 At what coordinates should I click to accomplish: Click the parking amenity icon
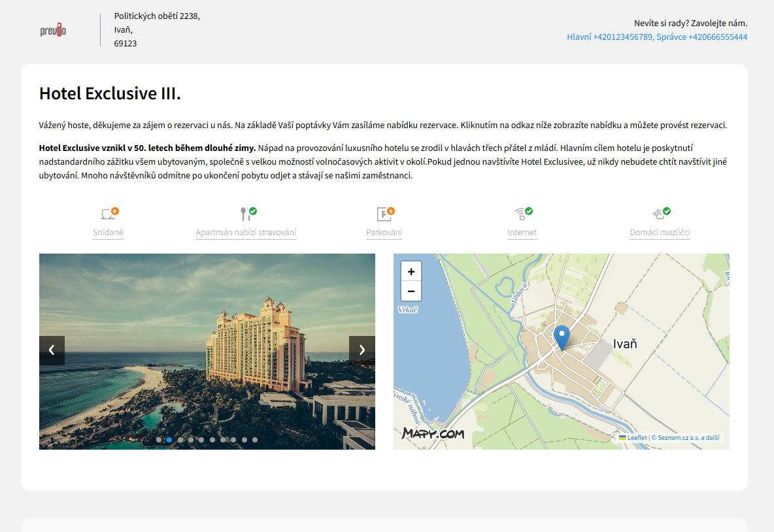point(386,213)
